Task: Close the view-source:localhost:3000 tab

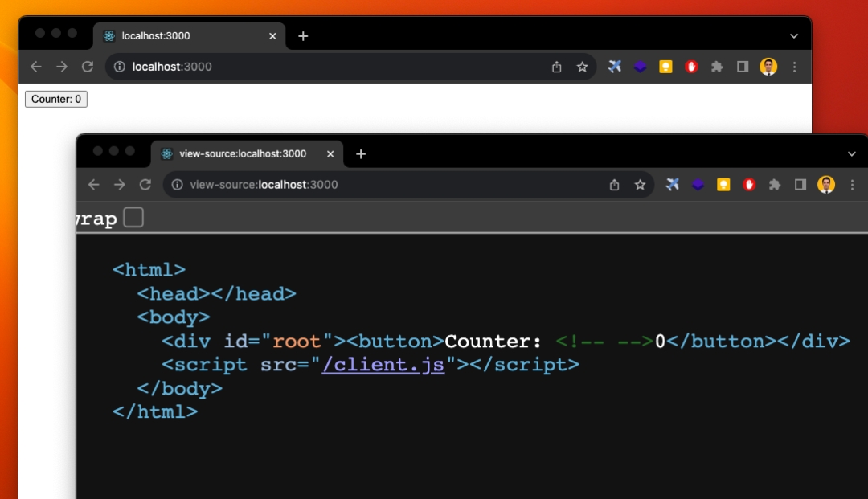Action: (x=330, y=154)
